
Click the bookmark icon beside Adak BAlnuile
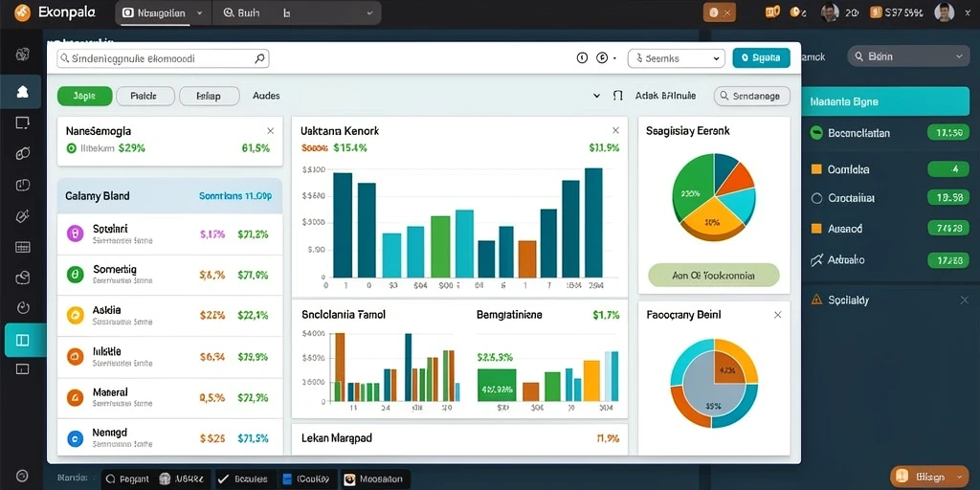[618, 97]
